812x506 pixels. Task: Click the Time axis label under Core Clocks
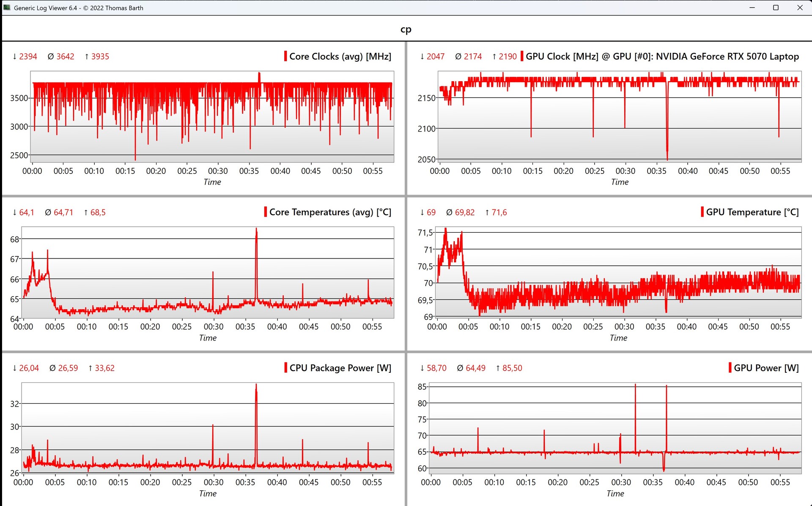tap(212, 182)
